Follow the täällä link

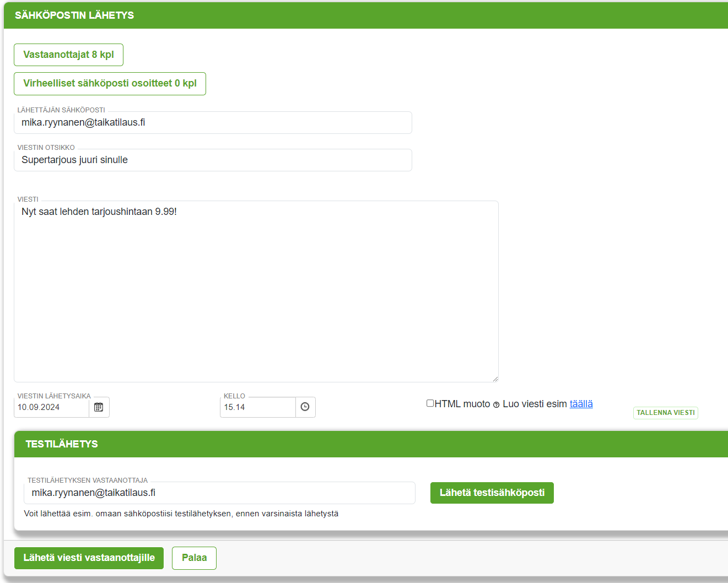(581, 404)
